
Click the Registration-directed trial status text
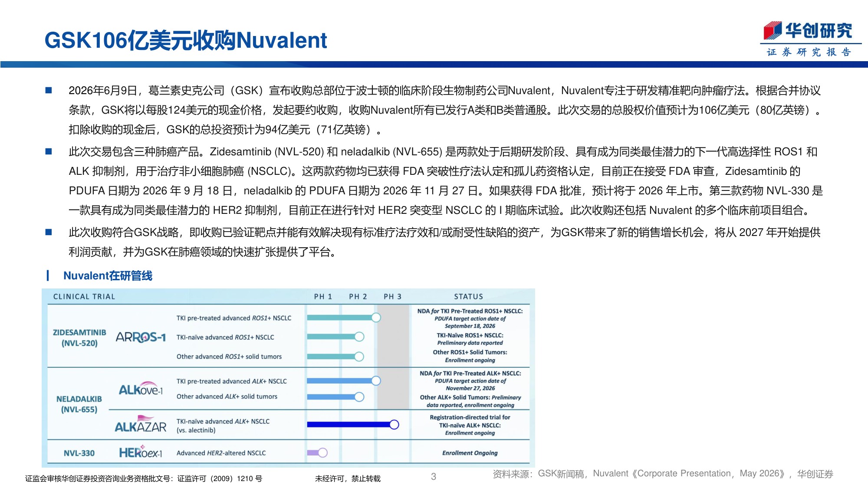click(x=470, y=425)
